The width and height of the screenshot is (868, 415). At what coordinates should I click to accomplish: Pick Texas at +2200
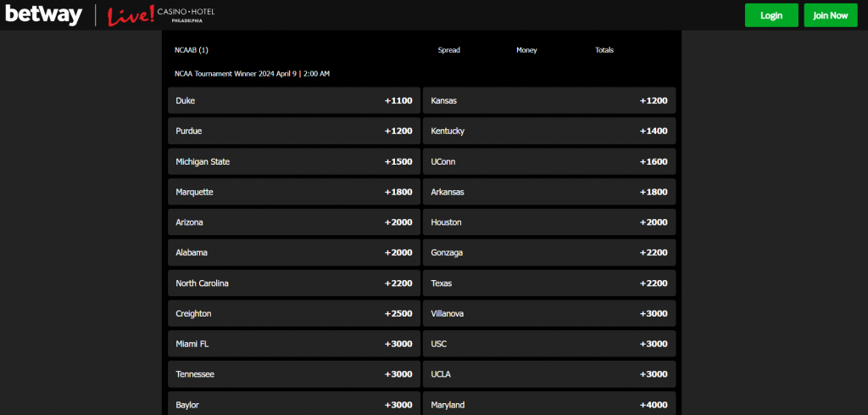(x=549, y=283)
